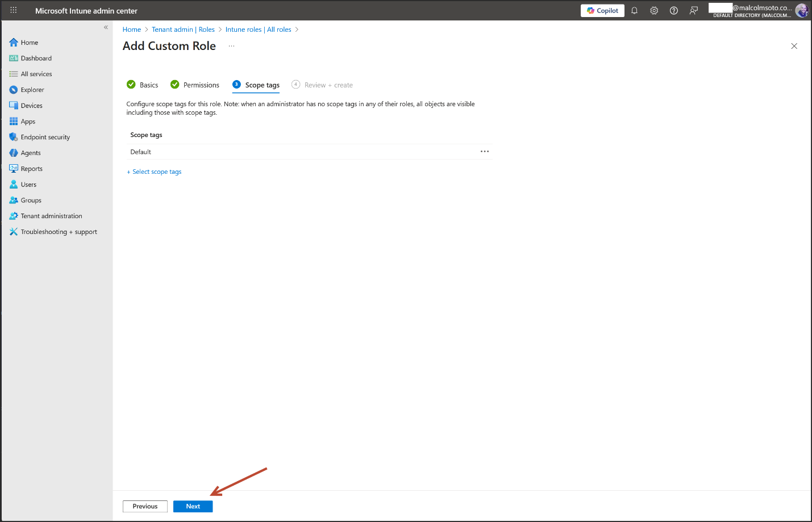The width and height of the screenshot is (812, 522).
Task: Open the Devices sidebar icon
Action: tap(14, 106)
